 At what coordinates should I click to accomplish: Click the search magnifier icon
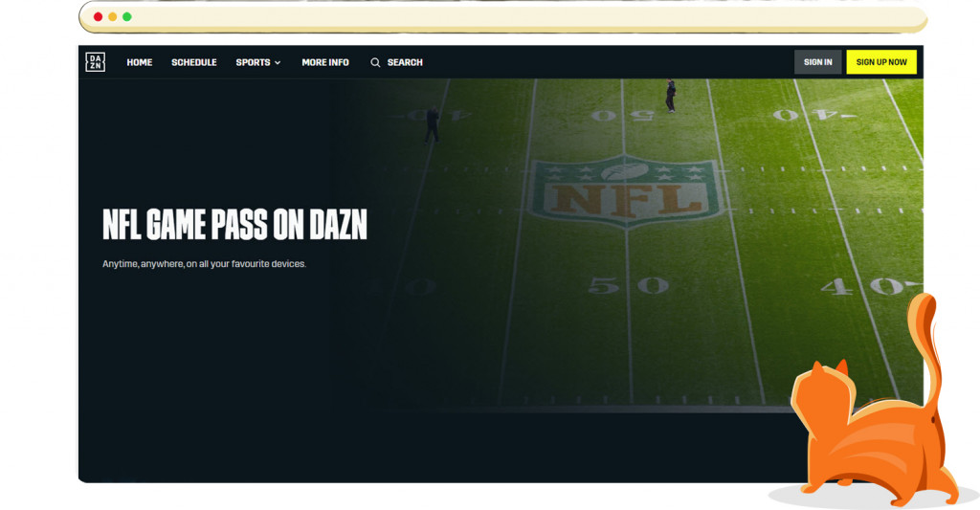[375, 62]
